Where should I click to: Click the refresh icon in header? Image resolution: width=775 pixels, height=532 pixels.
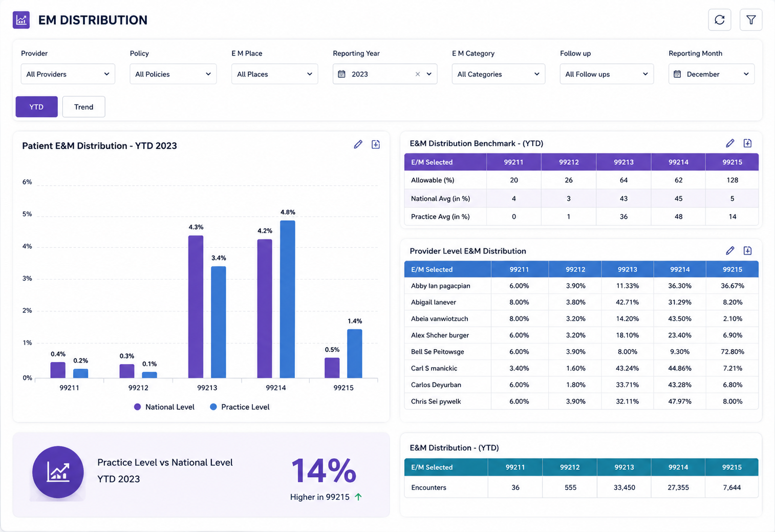tap(719, 20)
